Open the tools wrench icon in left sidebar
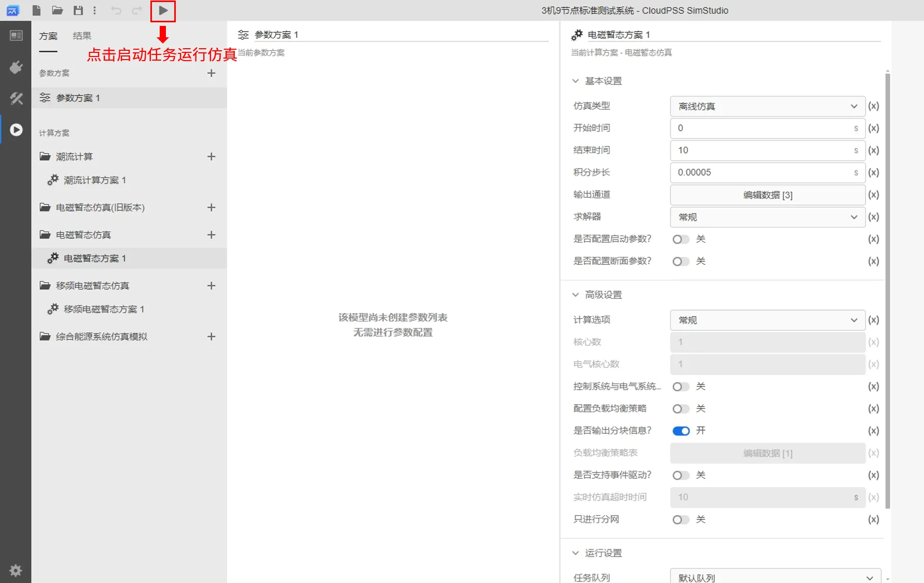924x583 pixels. coord(16,98)
